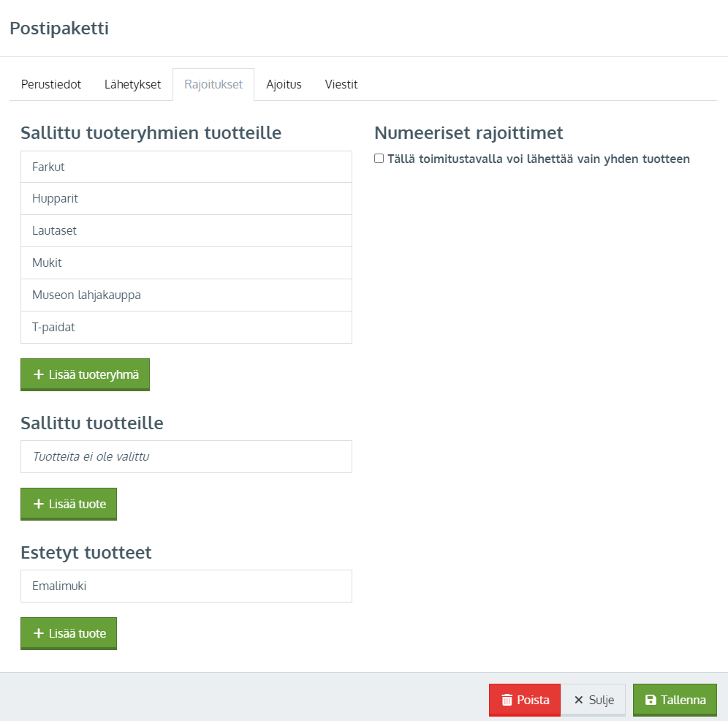728x721 pixels.
Task: Click the trash icon on Poista button
Action: coord(507,700)
